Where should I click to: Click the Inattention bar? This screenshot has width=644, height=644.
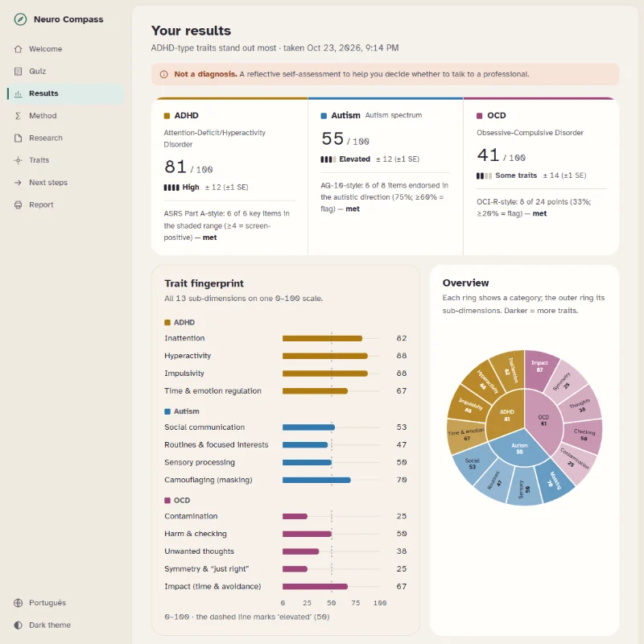pos(323,338)
